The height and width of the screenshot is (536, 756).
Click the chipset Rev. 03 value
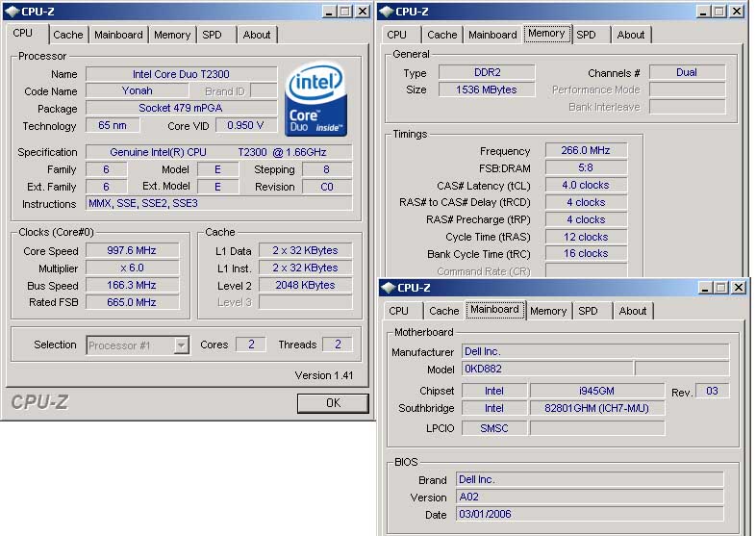tap(712, 391)
